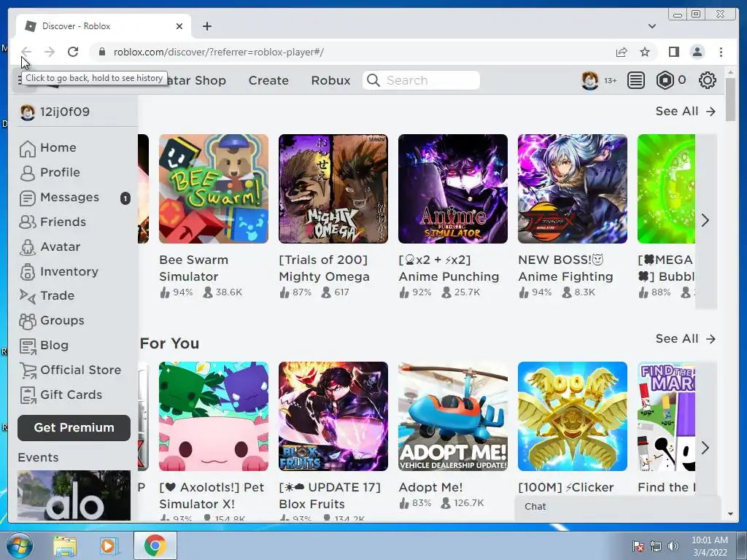
Task: Click the Trade icon in sidebar
Action: coord(27,296)
